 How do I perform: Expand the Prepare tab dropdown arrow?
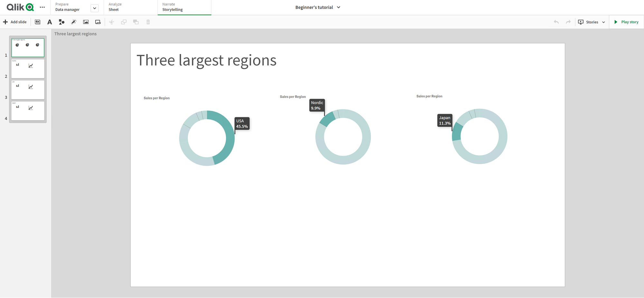click(x=94, y=8)
